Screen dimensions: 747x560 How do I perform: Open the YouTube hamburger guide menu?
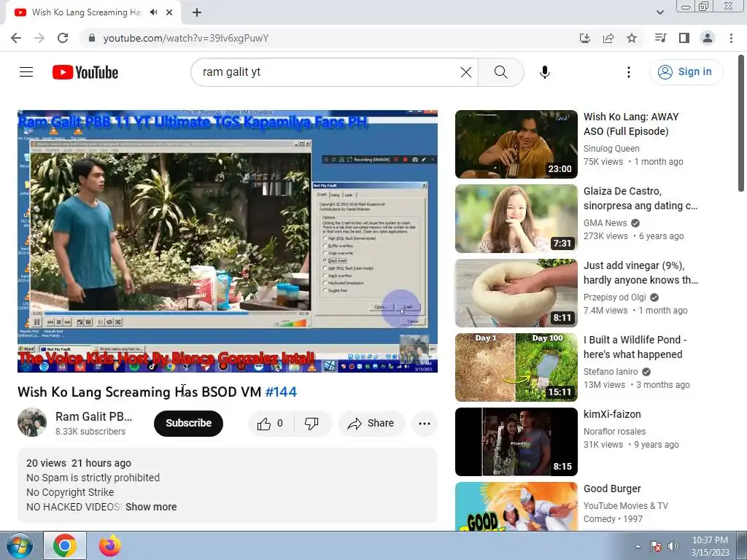click(x=26, y=72)
